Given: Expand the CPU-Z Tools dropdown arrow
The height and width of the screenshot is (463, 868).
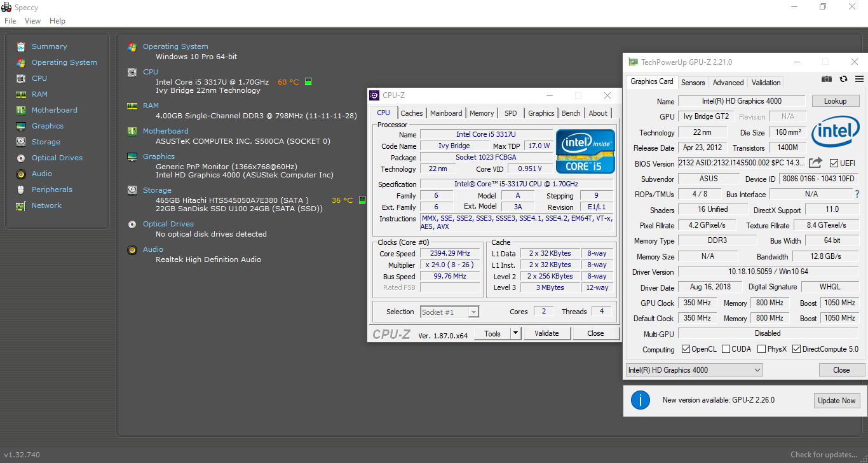Looking at the screenshot, I should pos(515,333).
